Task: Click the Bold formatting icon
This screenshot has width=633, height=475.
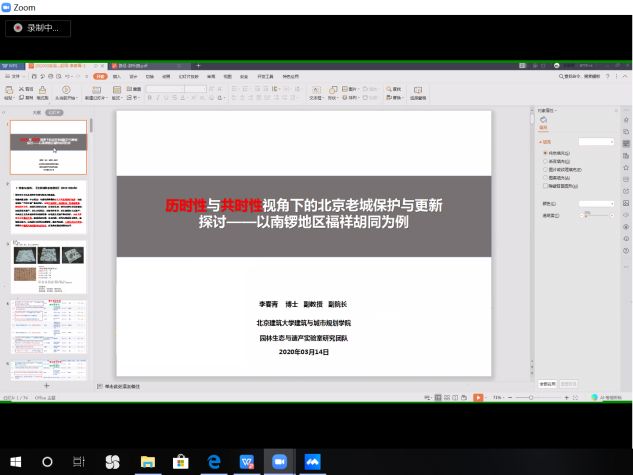Action: click(x=149, y=98)
